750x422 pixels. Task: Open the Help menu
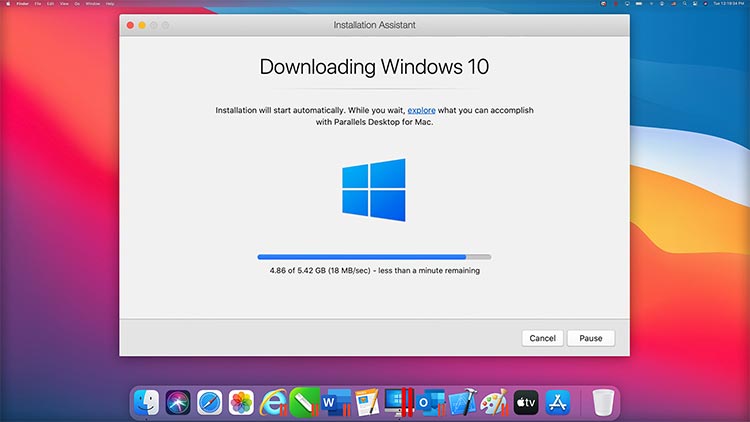point(110,3)
